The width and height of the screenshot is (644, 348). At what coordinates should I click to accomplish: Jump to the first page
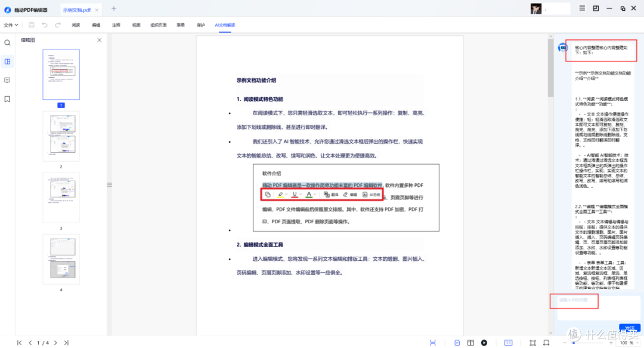click(19, 343)
